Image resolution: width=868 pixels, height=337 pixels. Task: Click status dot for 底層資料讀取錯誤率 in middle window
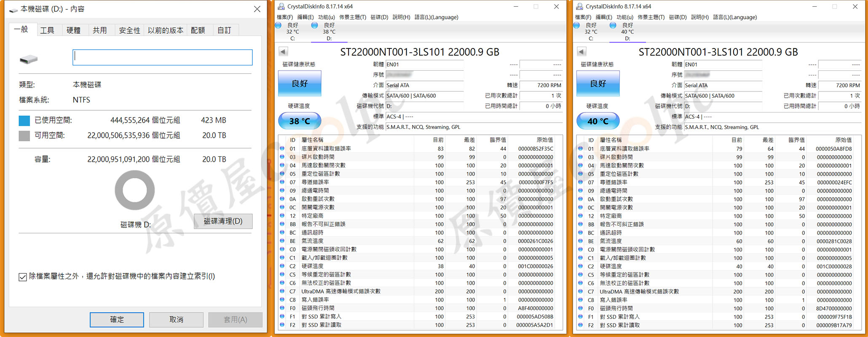click(x=282, y=148)
